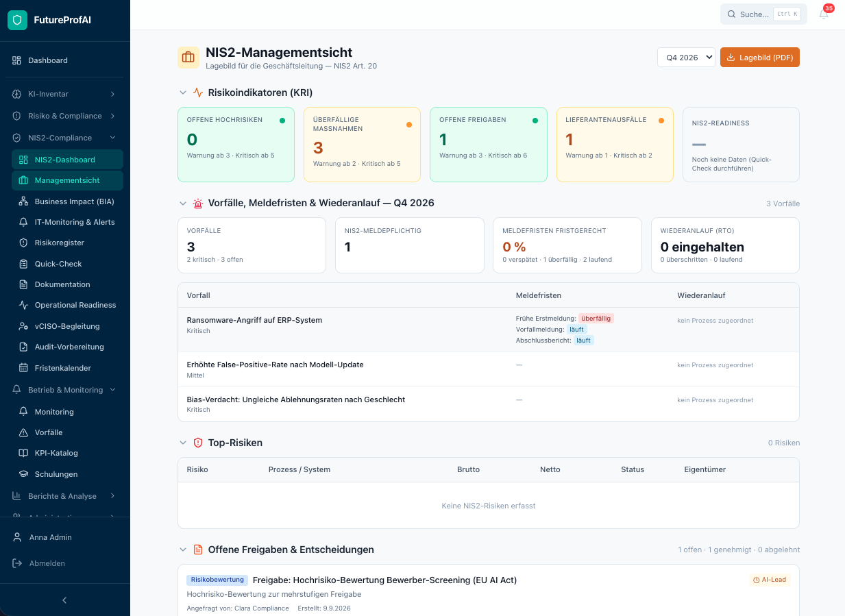The width and height of the screenshot is (845, 616).
Task: Click the red überfällig status badge
Action: [x=596, y=318]
